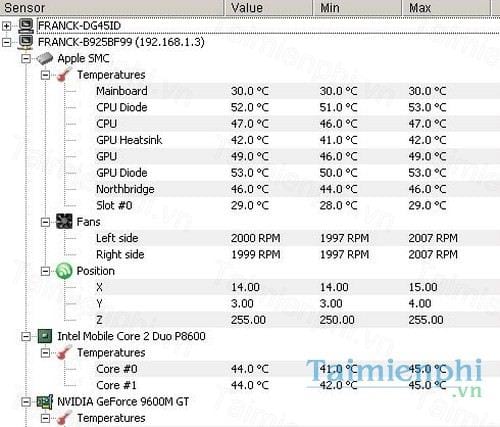Click the GPU sensor min value 46.0 °C
500x427 pixels.
pos(338,156)
